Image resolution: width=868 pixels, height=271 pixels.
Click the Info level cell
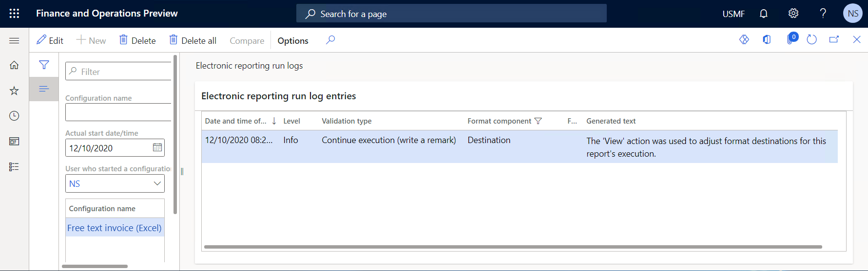tap(291, 140)
